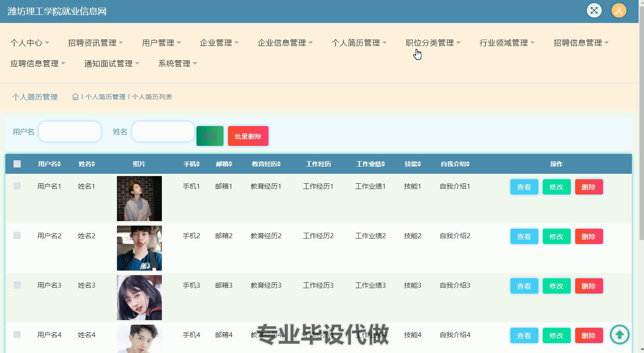This screenshot has height=353, width=644.
Task: Sort by 自我介绍 column arrows
Action: [x=468, y=164]
